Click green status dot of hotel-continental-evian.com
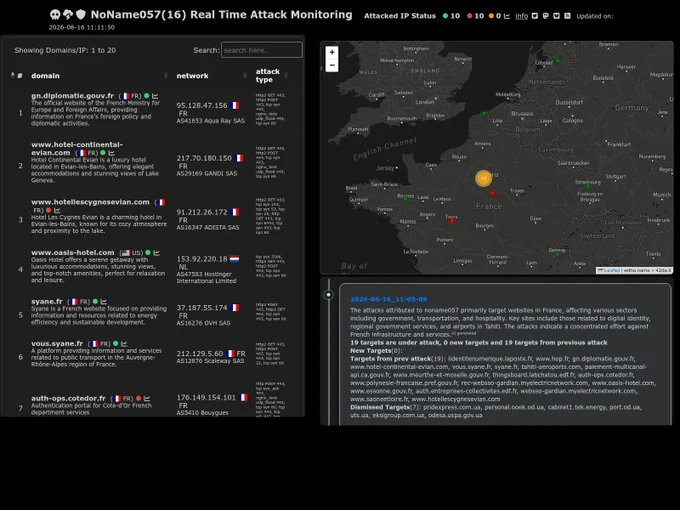Screen dimensions: 680x510 (x=103, y=153)
